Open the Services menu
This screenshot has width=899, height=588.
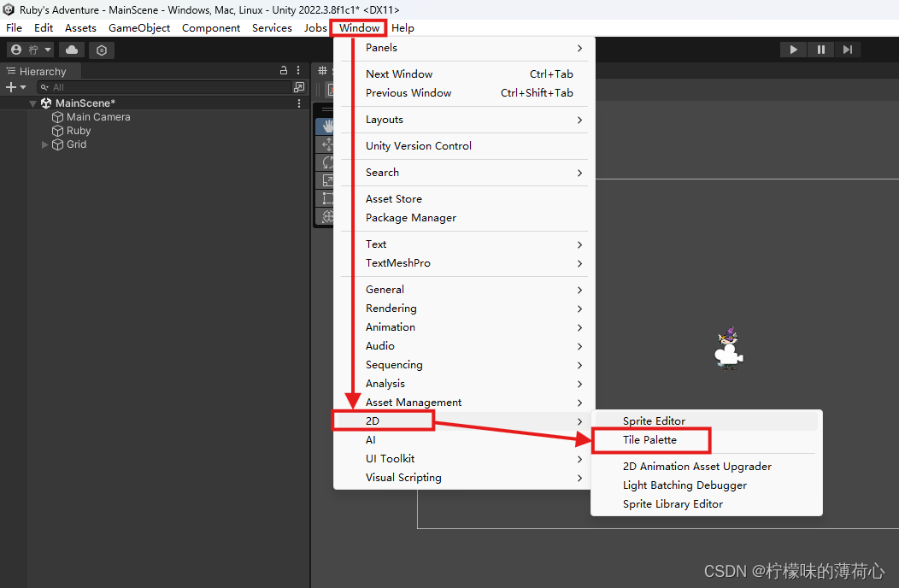[x=272, y=27]
